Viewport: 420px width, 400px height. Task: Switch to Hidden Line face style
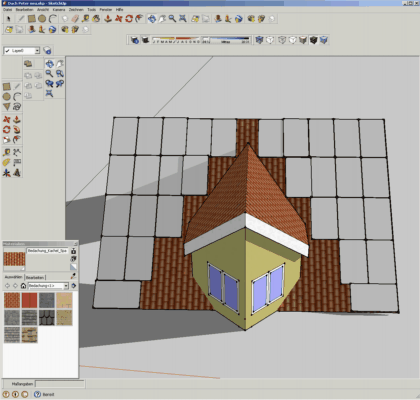point(293,40)
